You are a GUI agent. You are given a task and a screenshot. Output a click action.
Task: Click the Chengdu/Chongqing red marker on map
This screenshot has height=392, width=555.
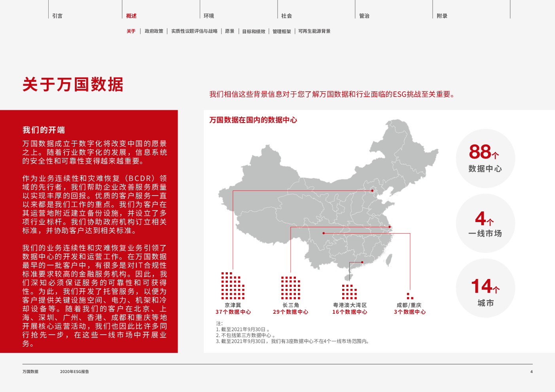324,233
